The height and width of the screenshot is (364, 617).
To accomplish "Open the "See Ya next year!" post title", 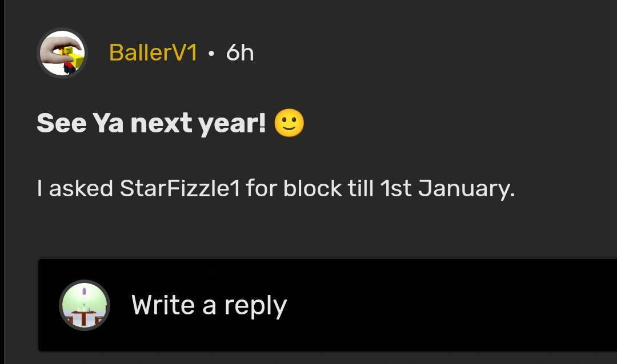I will point(151,123).
